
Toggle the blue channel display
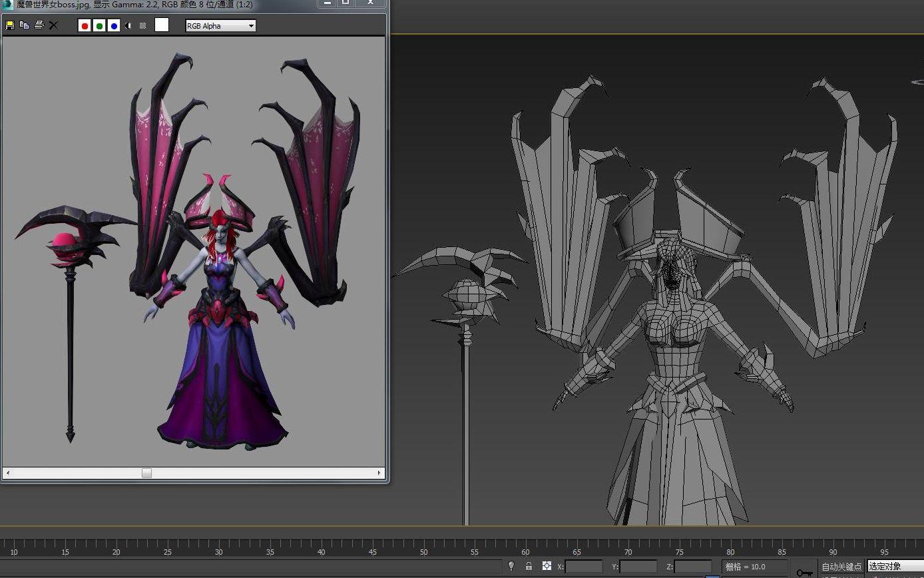(x=114, y=26)
